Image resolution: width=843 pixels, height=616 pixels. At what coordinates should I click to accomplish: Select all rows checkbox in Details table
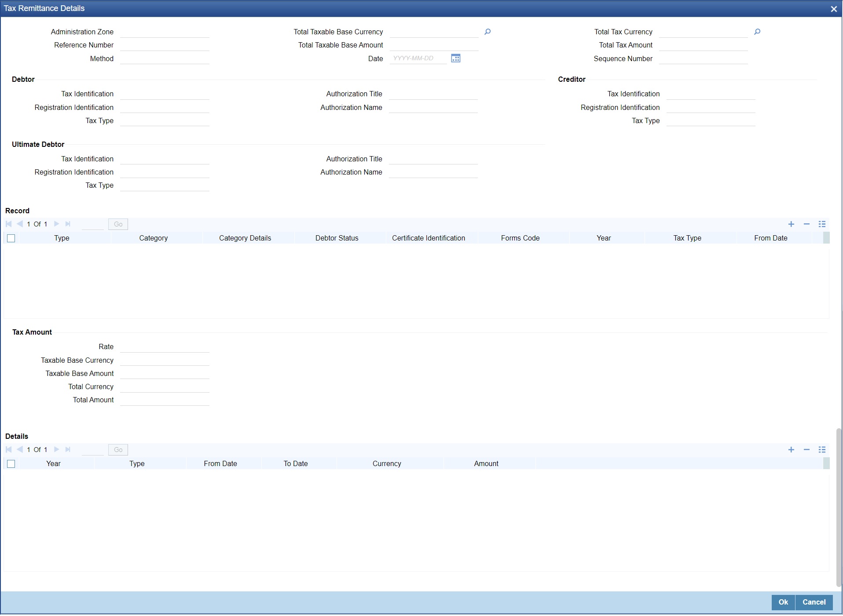(x=11, y=464)
